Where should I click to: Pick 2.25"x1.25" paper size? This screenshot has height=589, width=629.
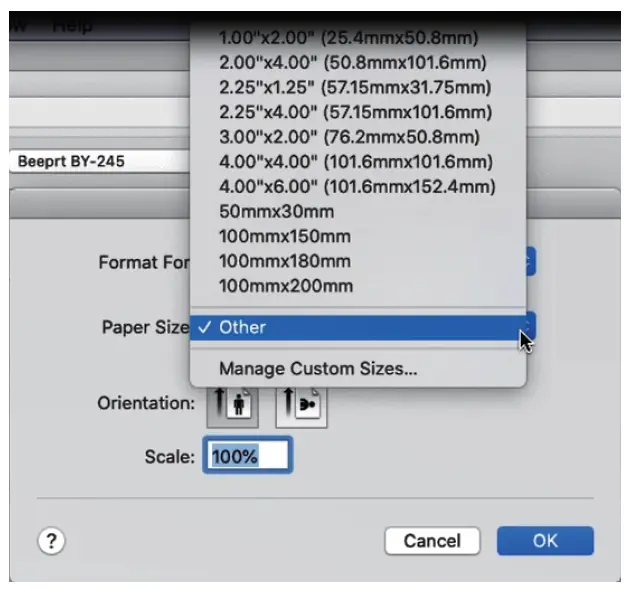tap(353, 87)
